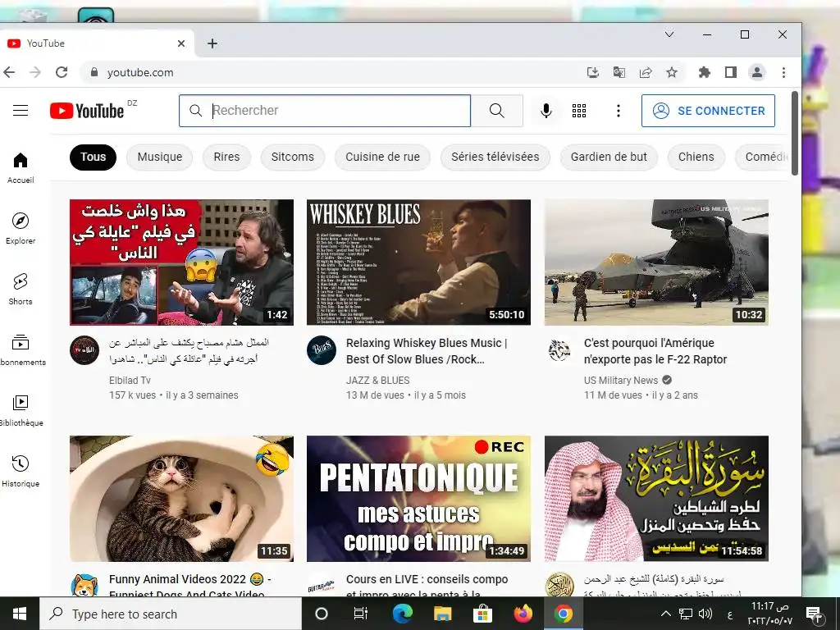
Task: Play the F-22 military aircraft thumbnail
Action: (656, 262)
